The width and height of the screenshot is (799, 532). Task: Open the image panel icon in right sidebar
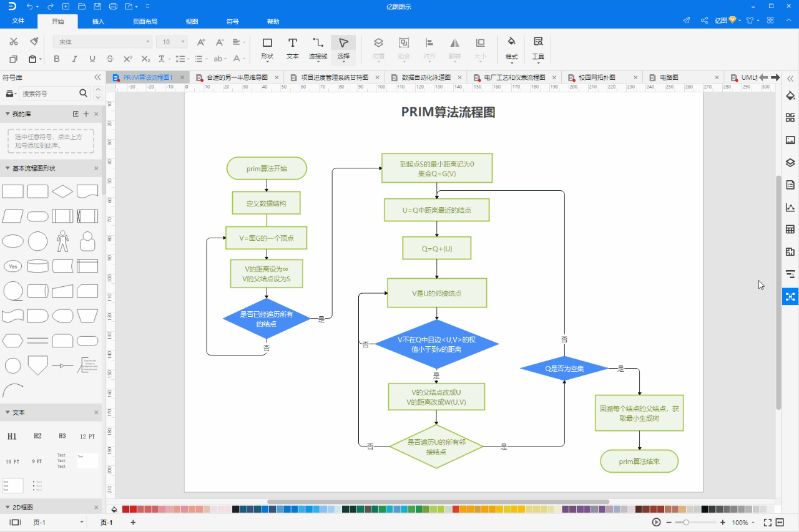pos(790,140)
